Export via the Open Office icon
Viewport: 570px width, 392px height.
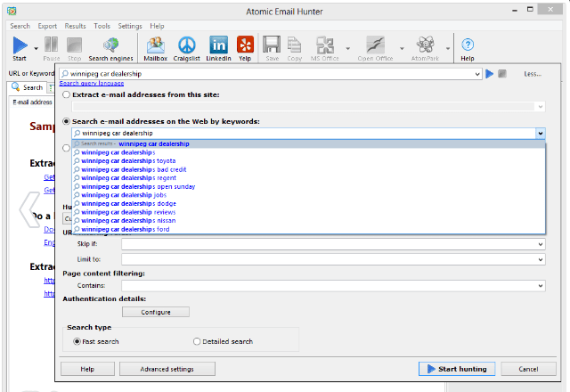point(375,45)
